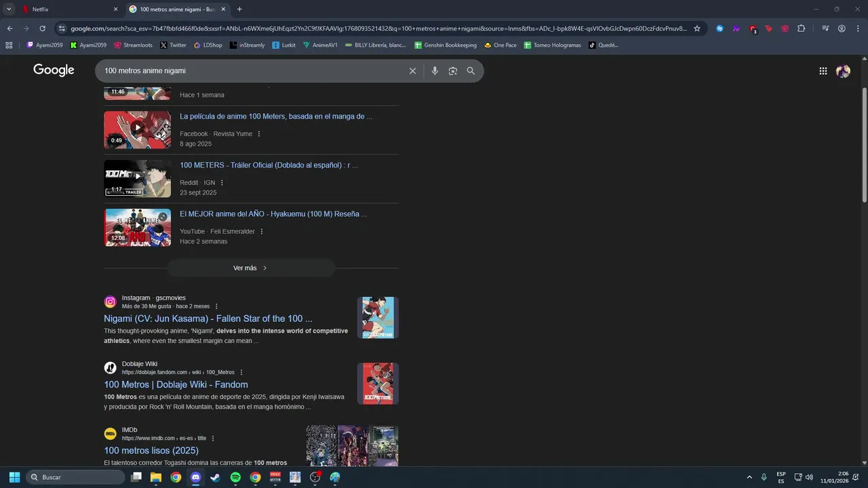The image size is (868, 488).
Task: Open 100 Metros Doblaje Wiki Fandom result
Action: point(176,384)
